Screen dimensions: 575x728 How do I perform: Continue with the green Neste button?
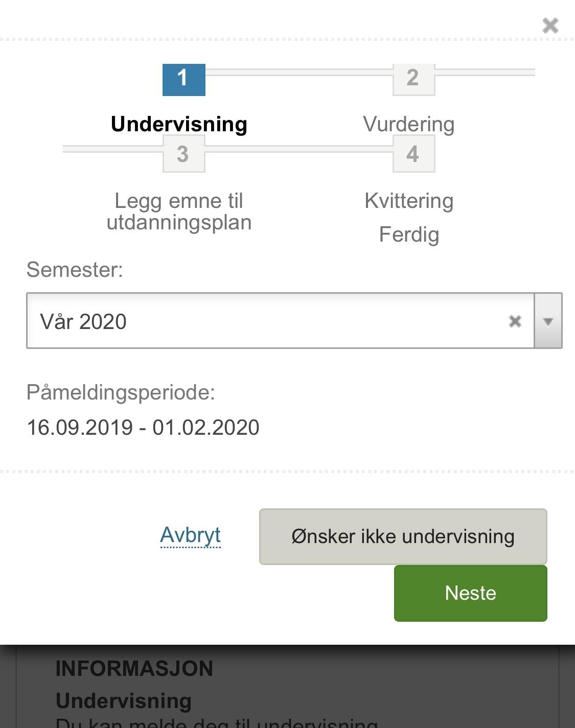pyautogui.click(x=471, y=593)
